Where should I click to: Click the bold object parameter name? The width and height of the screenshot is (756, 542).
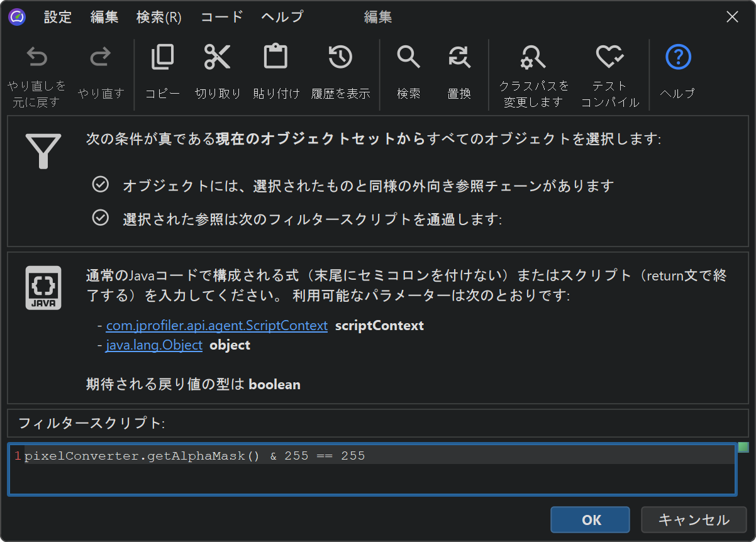[x=230, y=345]
